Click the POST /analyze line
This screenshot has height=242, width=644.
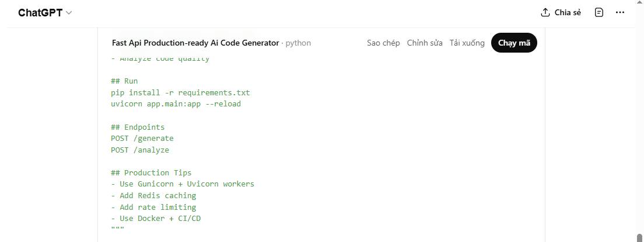pyautogui.click(x=140, y=150)
